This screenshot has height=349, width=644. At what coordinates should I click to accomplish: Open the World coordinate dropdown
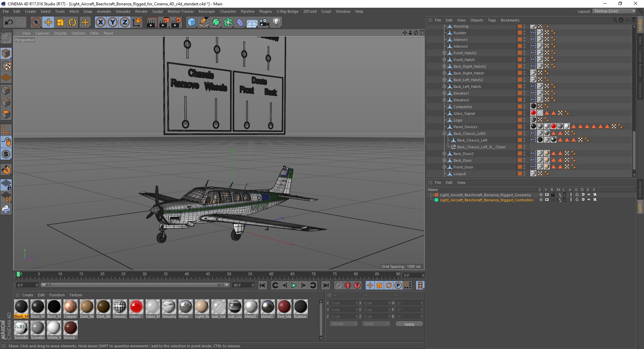tap(344, 324)
